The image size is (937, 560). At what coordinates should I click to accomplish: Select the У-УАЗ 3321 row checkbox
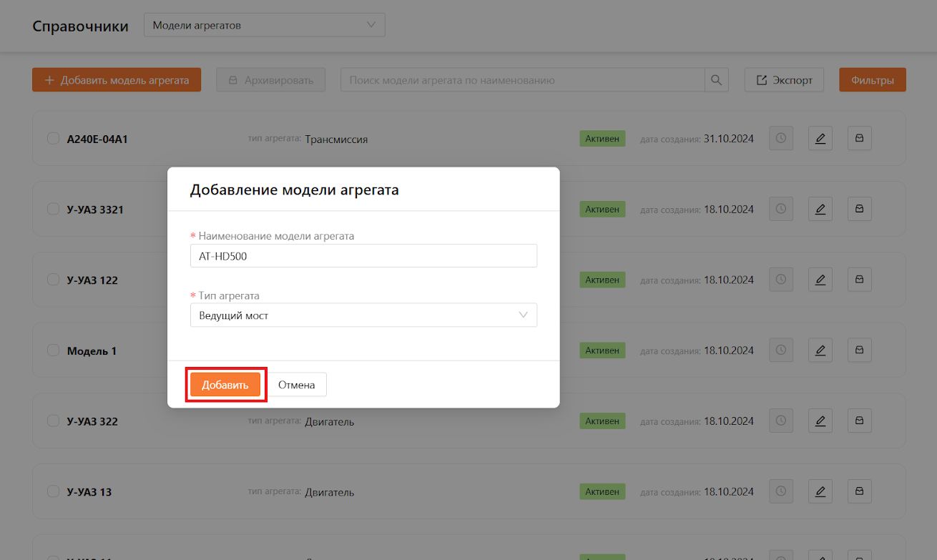pos(53,209)
